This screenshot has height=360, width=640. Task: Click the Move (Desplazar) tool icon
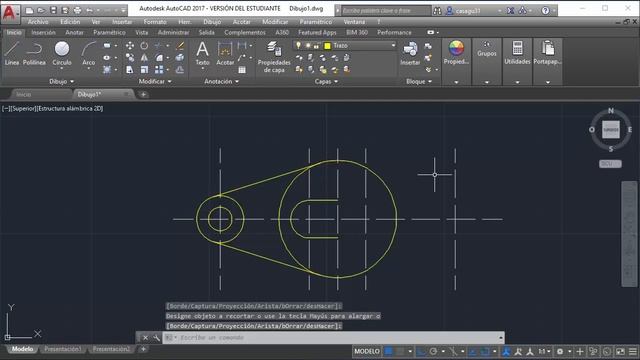coord(130,46)
